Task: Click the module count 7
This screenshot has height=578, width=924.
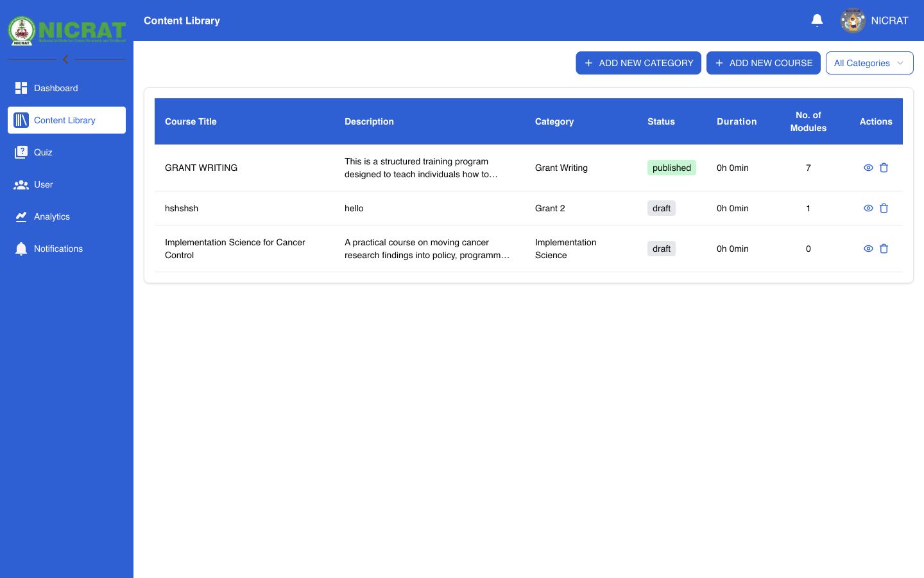Action: [809, 168]
